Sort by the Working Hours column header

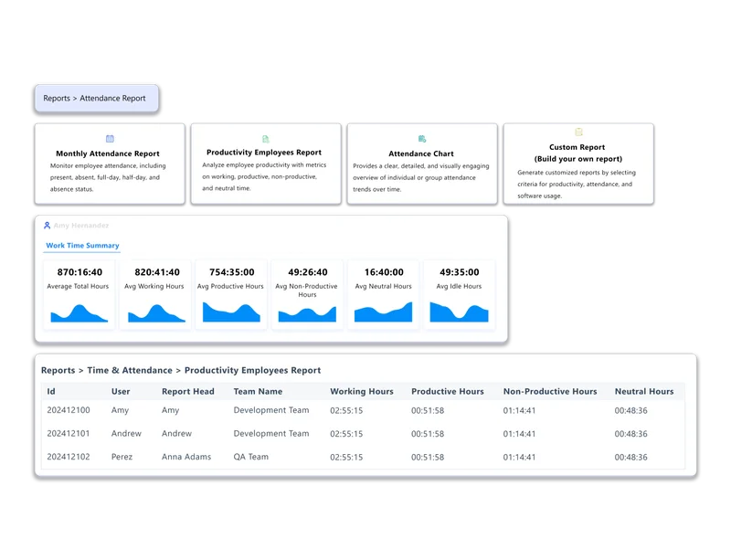[x=362, y=392]
